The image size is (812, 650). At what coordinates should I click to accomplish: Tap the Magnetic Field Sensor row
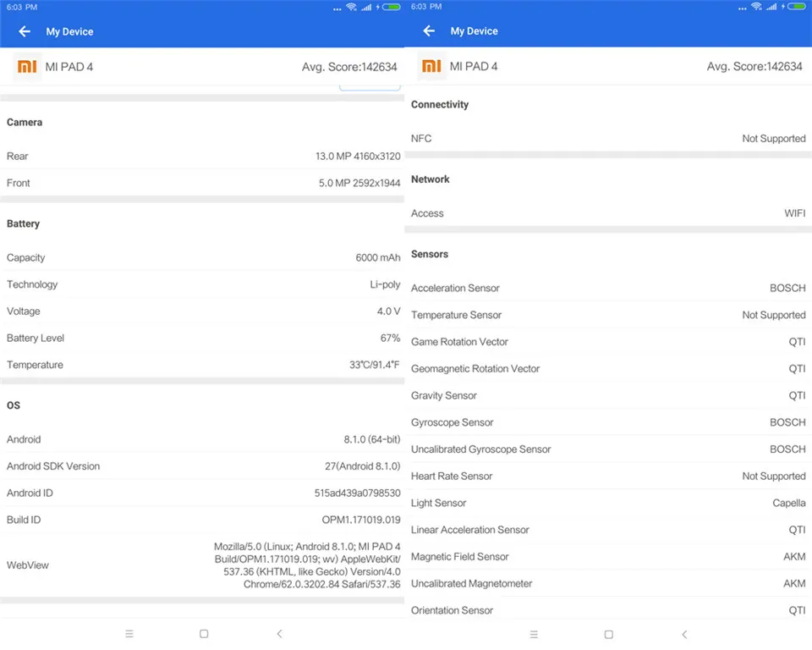coord(608,557)
